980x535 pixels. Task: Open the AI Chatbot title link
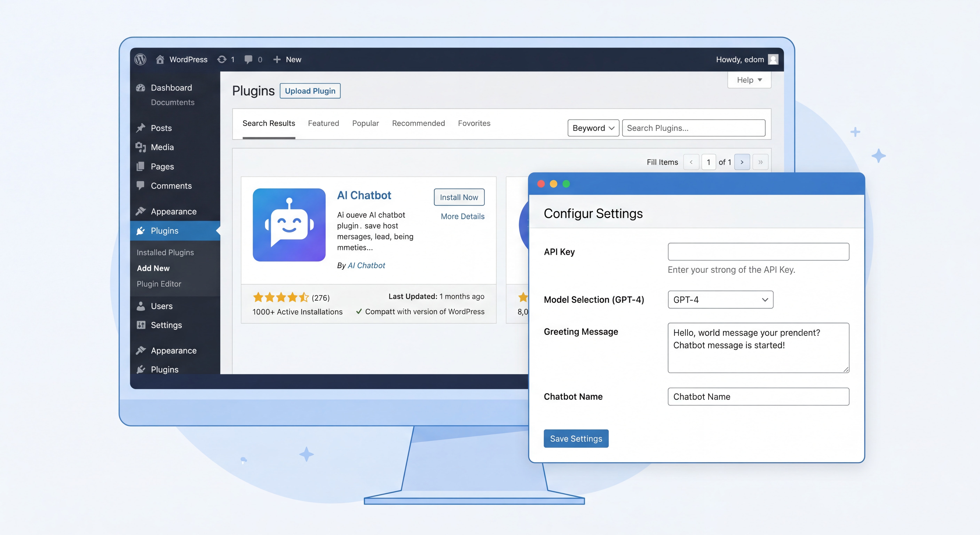(364, 195)
